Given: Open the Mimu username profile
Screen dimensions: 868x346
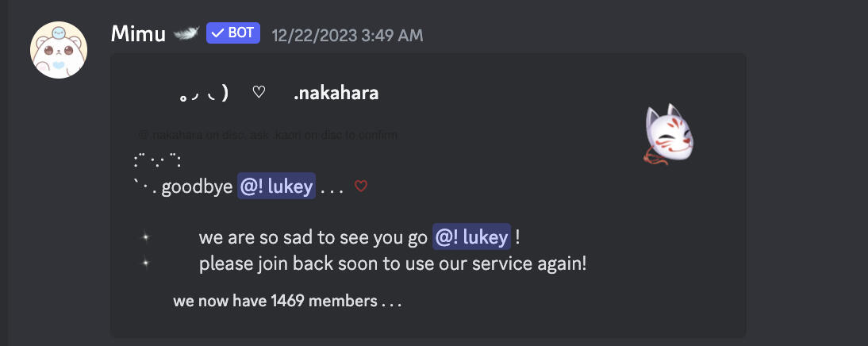Looking at the screenshot, I should pos(140,33).
